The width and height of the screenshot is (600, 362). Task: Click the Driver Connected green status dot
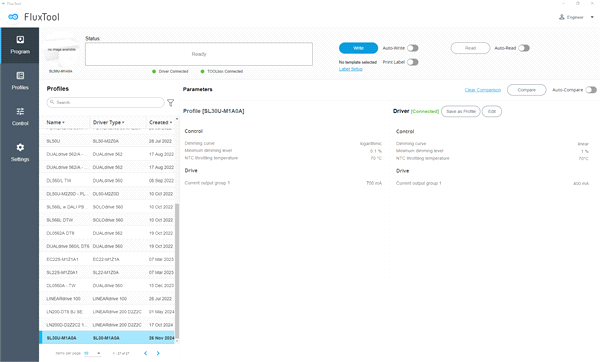(x=154, y=72)
